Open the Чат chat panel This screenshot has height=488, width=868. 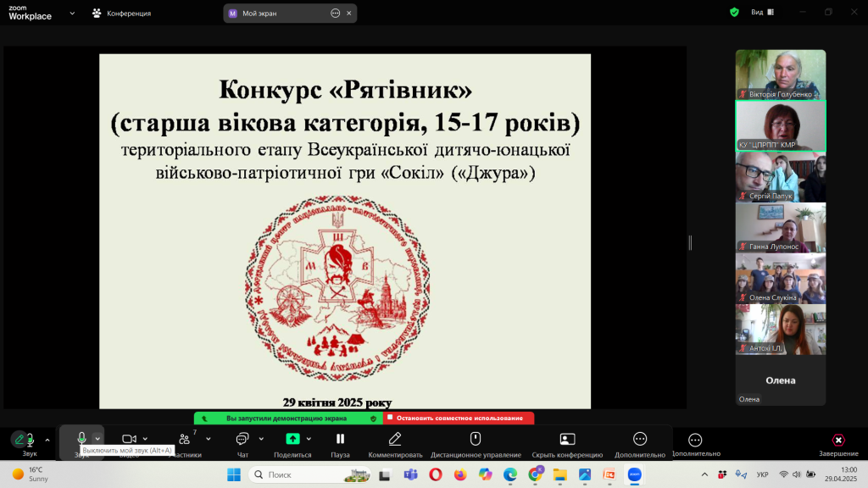click(242, 439)
